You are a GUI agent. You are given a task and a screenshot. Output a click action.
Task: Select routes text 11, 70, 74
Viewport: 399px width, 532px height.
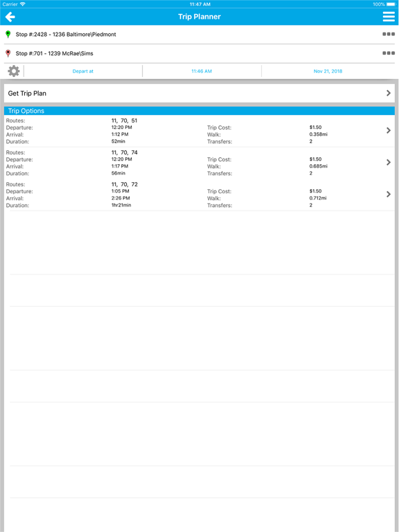[x=124, y=152]
